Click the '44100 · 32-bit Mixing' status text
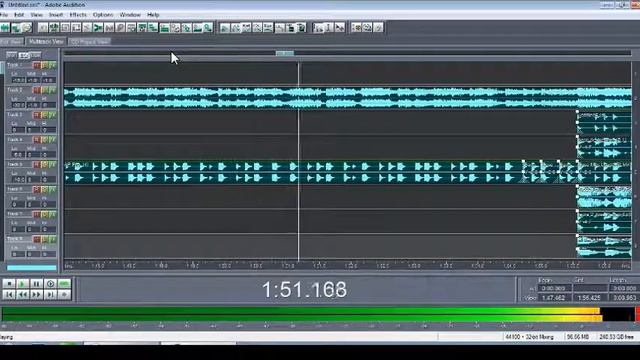Viewport: 640px width, 360px height. pos(529,337)
